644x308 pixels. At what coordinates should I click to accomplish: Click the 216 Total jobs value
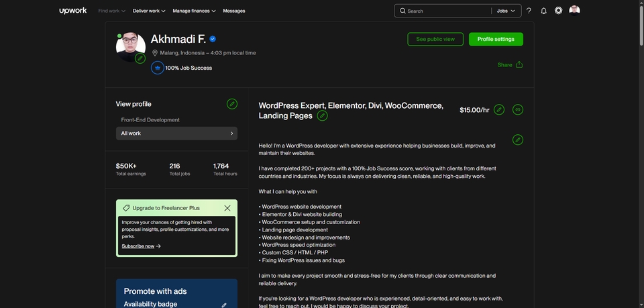174,166
